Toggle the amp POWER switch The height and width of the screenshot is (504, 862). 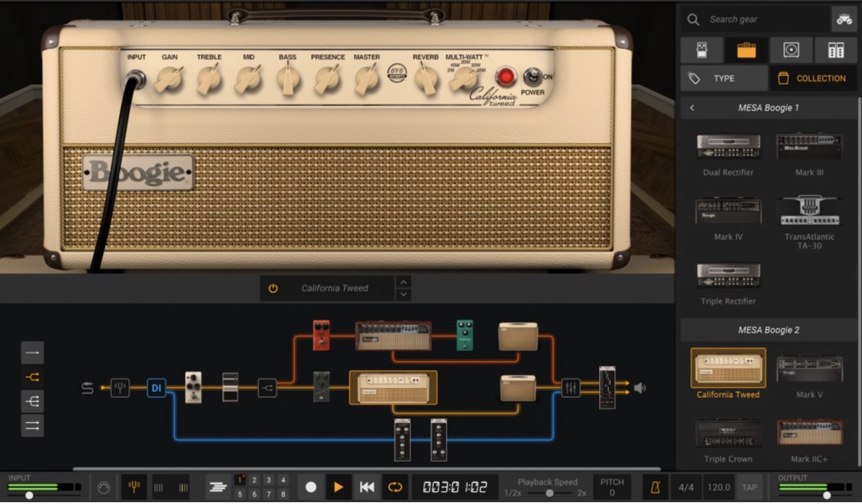[532, 77]
